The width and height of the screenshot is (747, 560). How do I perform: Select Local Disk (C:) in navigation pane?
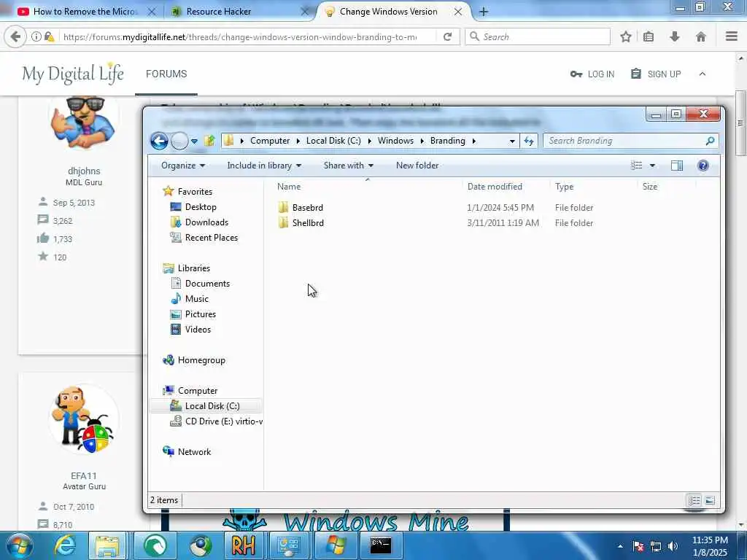coord(212,405)
